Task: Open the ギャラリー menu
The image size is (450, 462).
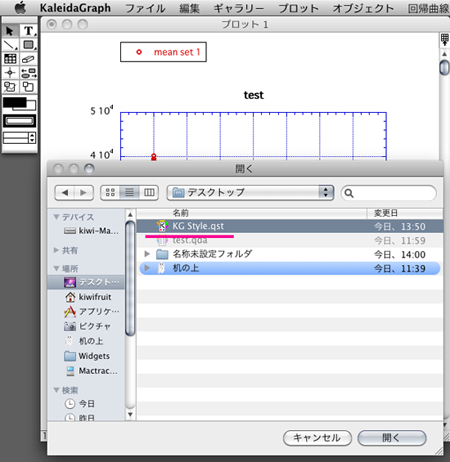Action: point(238,8)
